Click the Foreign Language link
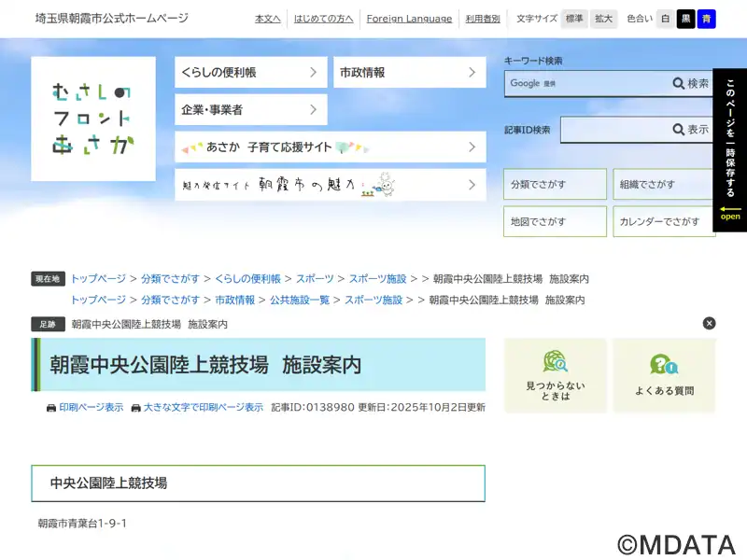The width and height of the screenshot is (747, 560). pos(409,19)
